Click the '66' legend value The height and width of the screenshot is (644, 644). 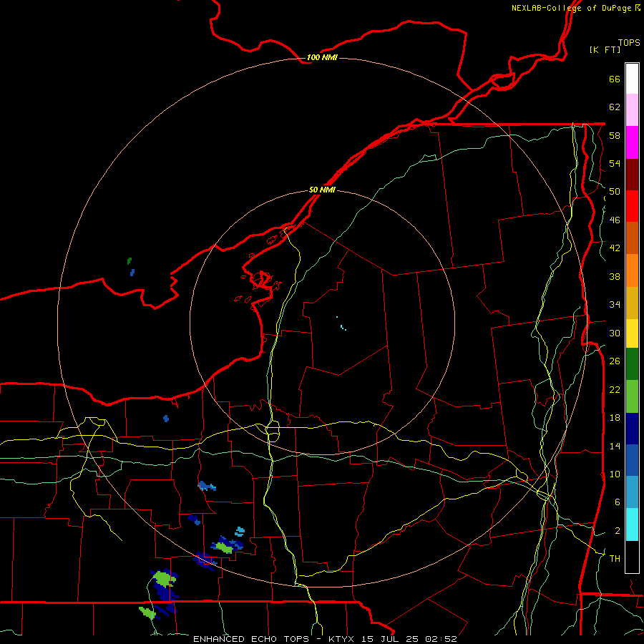pyautogui.click(x=615, y=79)
